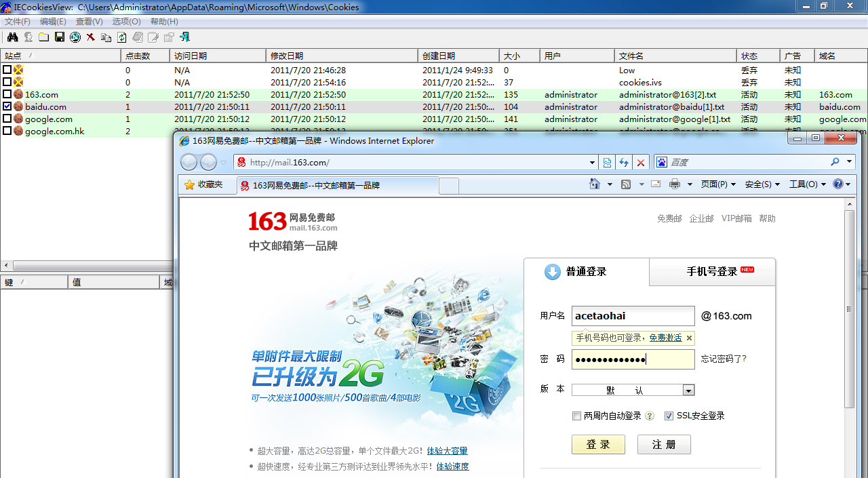Close the phone number login tooltip
The width and height of the screenshot is (868, 478).
[689, 338]
